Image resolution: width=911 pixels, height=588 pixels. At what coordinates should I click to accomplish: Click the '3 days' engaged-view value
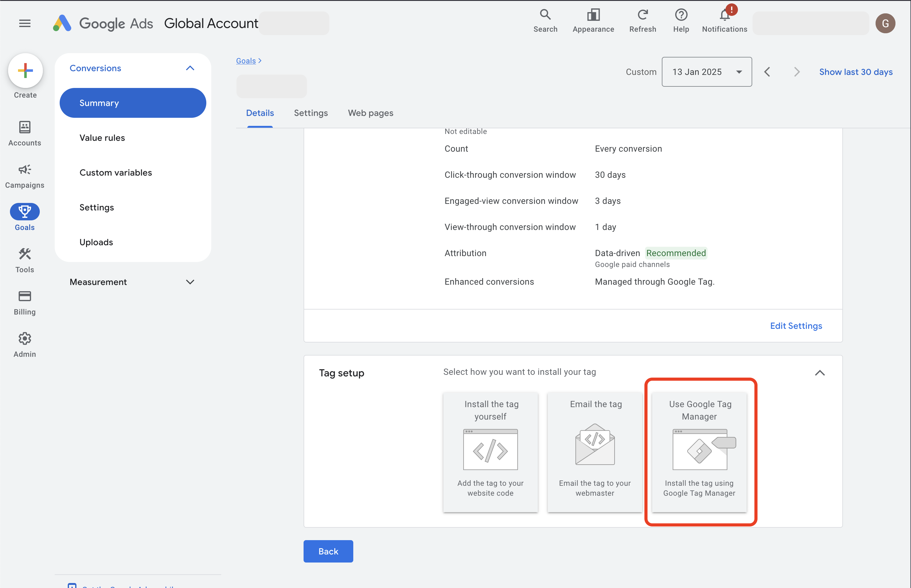click(607, 201)
